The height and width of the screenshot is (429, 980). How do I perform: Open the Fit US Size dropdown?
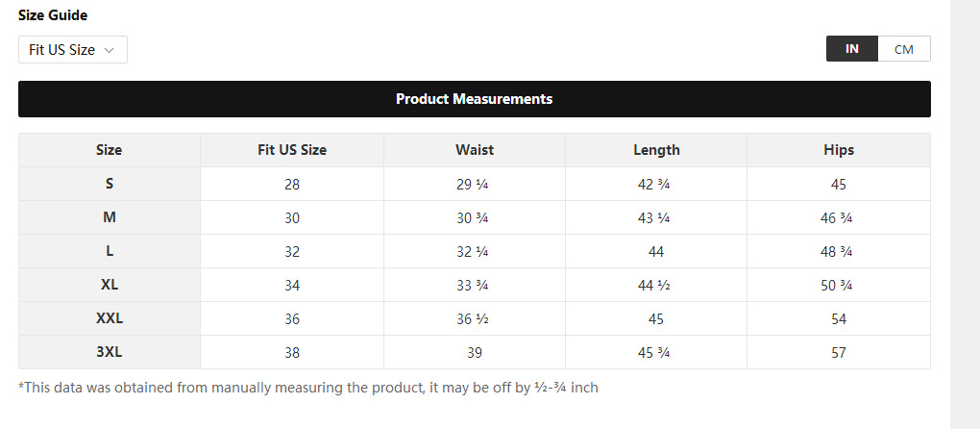point(72,50)
